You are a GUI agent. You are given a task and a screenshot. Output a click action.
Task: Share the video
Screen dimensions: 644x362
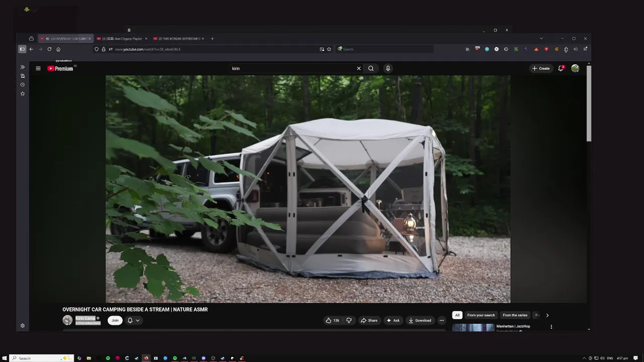(369, 320)
